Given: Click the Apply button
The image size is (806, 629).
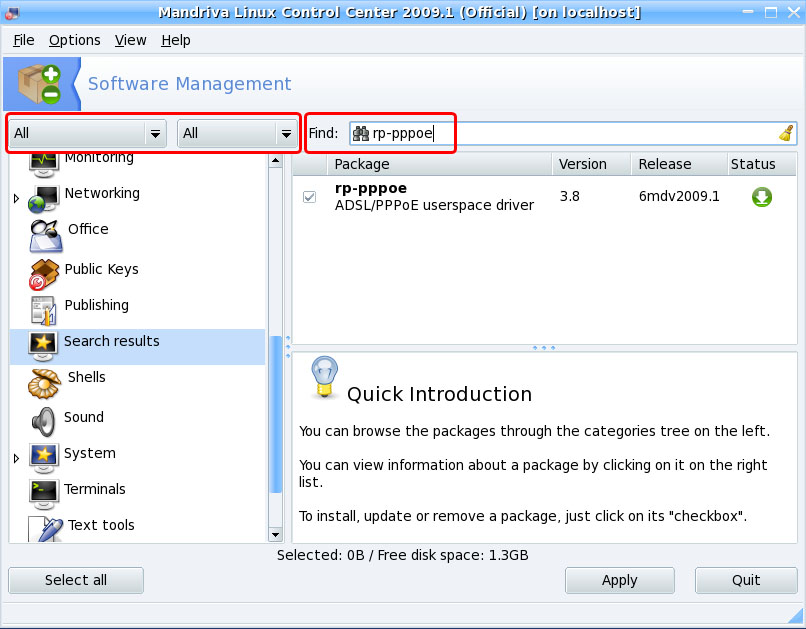Looking at the screenshot, I should tap(619, 580).
